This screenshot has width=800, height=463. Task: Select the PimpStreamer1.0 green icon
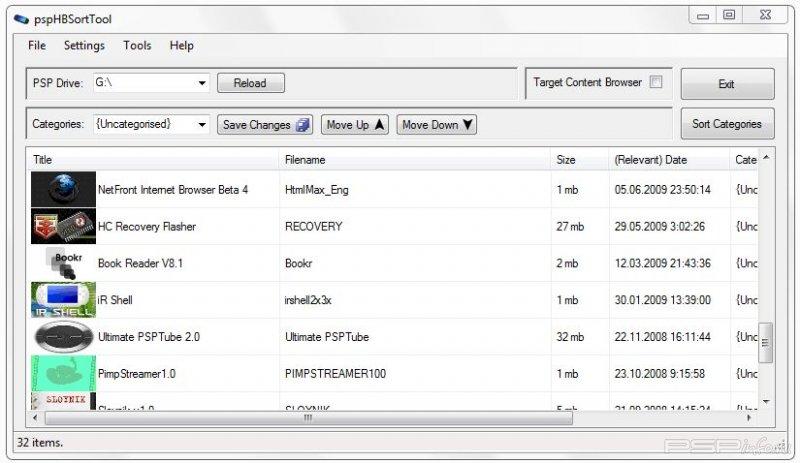coord(63,373)
